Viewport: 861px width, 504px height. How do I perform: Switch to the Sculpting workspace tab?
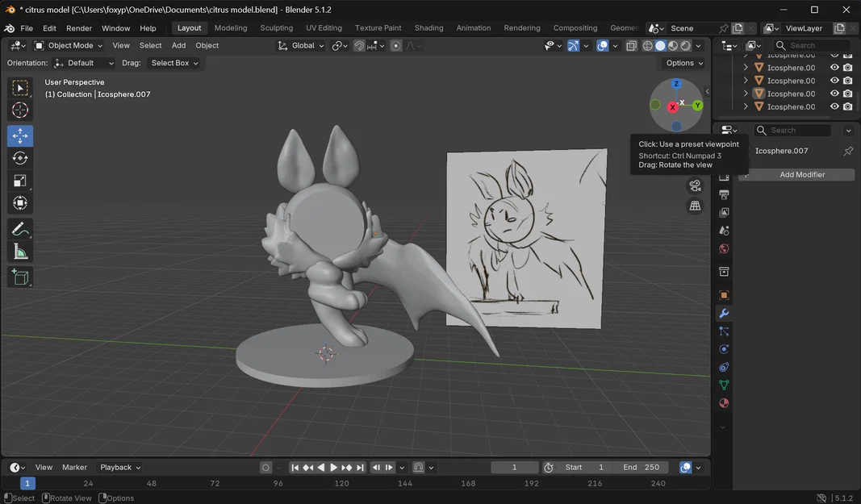pyautogui.click(x=276, y=28)
